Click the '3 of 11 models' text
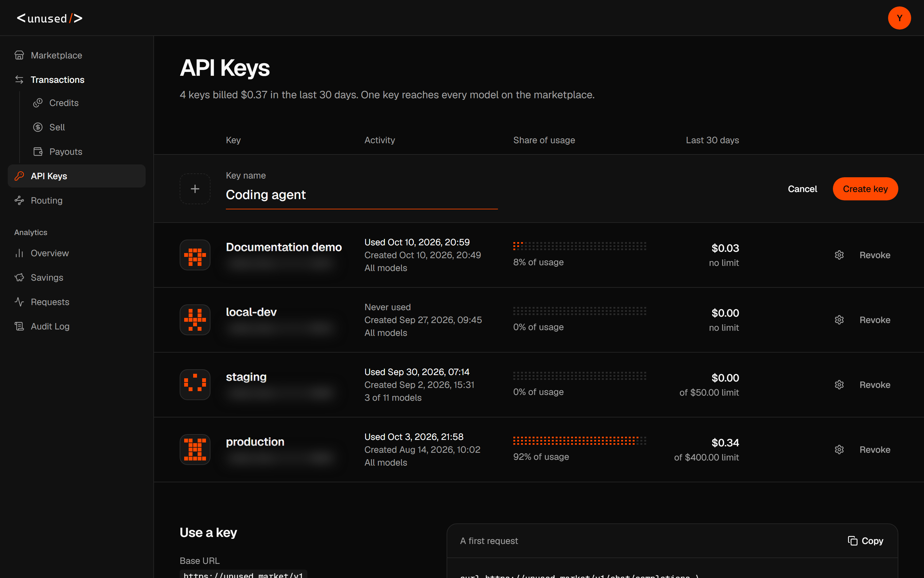Viewport: 924px width, 578px height. [x=393, y=398]
